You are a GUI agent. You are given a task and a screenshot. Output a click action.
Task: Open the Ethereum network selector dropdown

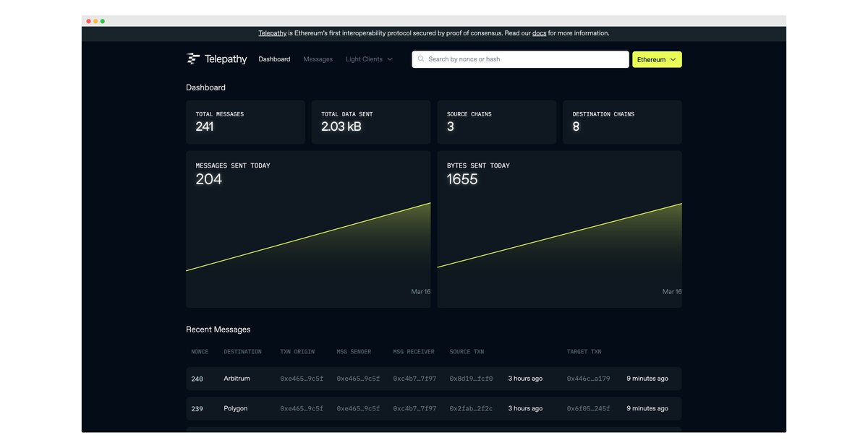(656, 59)
